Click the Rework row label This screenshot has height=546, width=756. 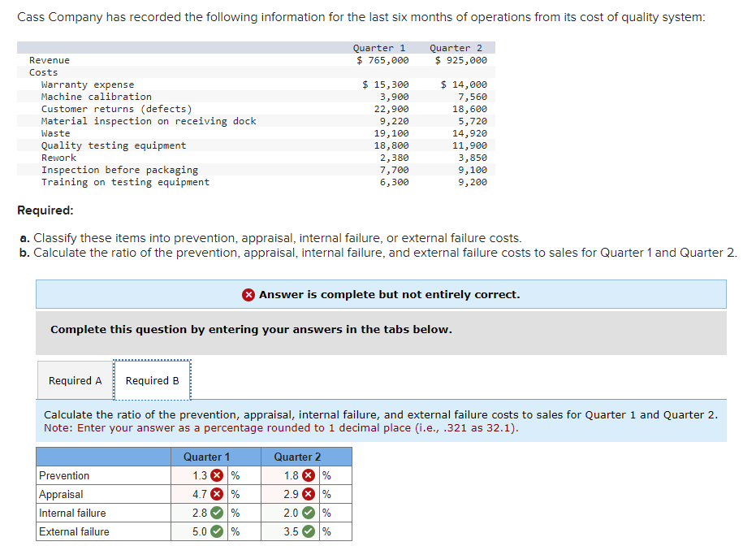point(58,158)
